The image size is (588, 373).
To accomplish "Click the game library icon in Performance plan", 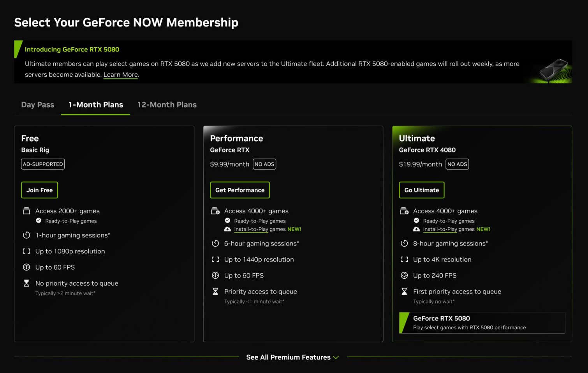I will pyautogui.click(x=215, y=211).
